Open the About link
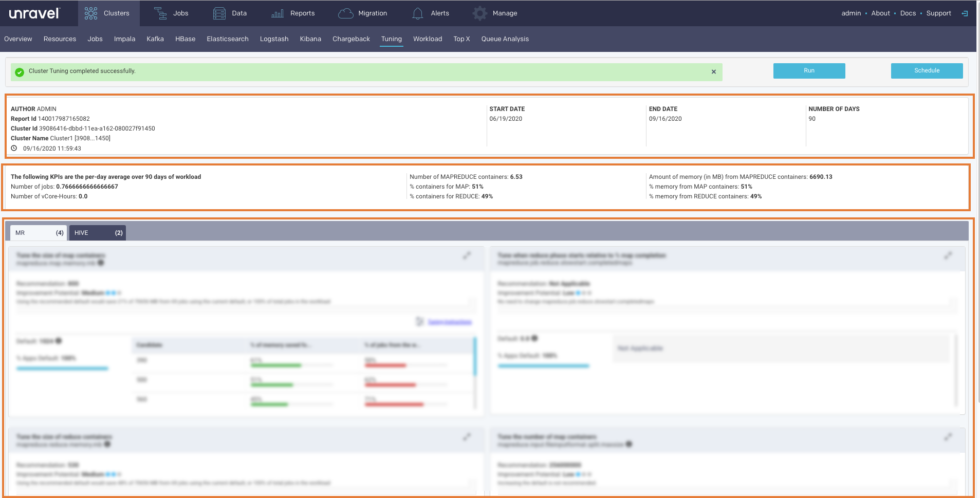980x498 pixels. [x=880, y=13]
